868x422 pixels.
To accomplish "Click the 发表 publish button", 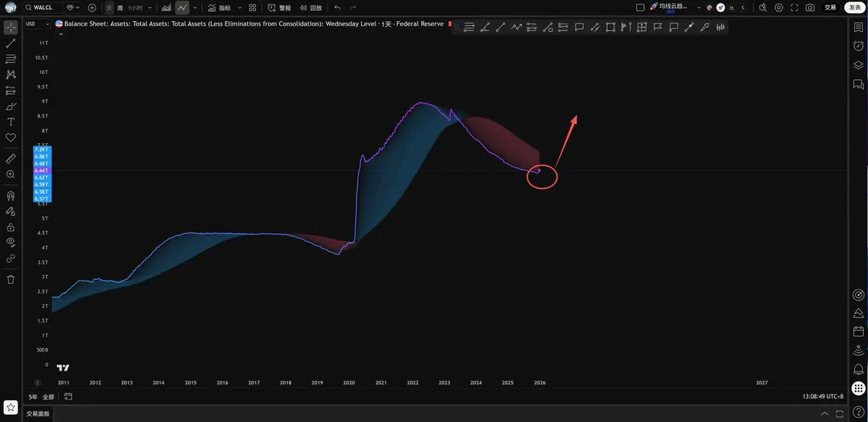I will click(x=854, y=7).
